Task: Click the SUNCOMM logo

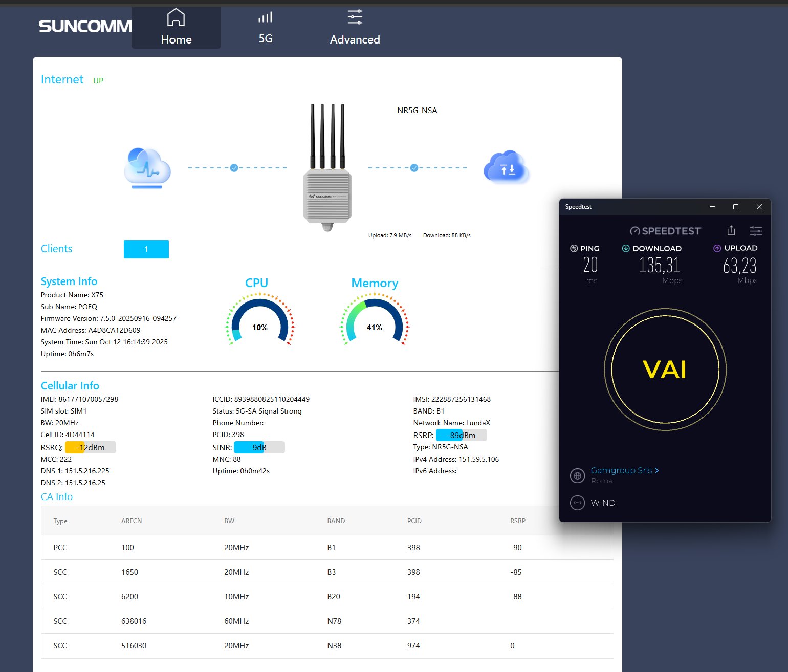Action: coord(85,26)
